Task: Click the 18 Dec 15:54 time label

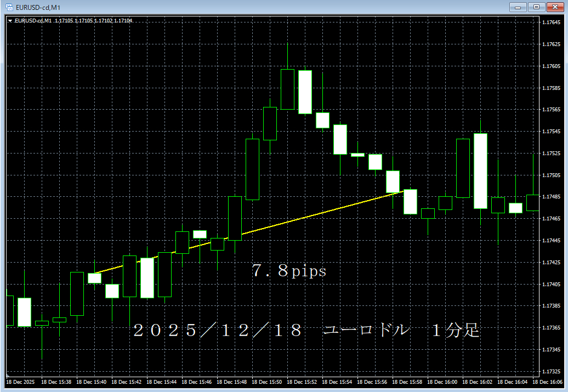Action: click(x=337, y=382)
